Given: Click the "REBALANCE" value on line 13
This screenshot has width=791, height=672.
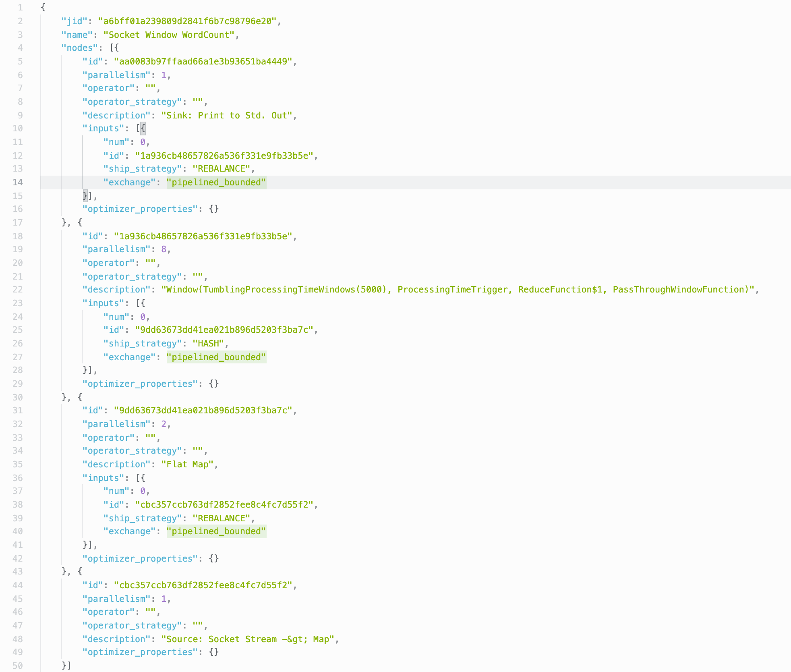Looking at the screenshot, I should point(222,169).
